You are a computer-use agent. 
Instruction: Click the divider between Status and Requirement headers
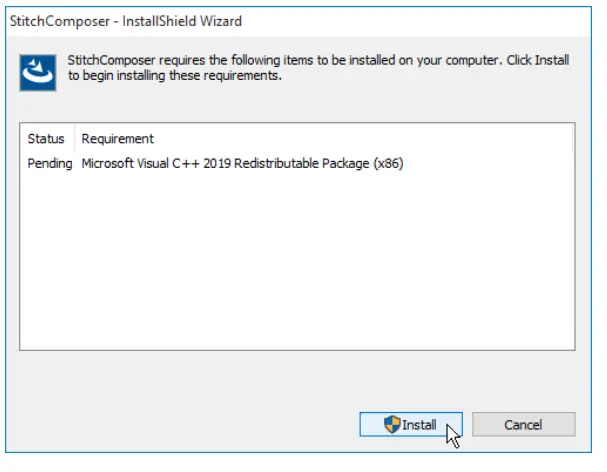[75, 139]
